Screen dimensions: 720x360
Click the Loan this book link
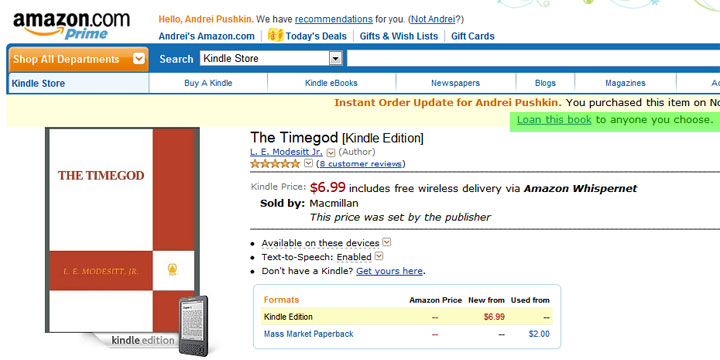pos(554,120)
